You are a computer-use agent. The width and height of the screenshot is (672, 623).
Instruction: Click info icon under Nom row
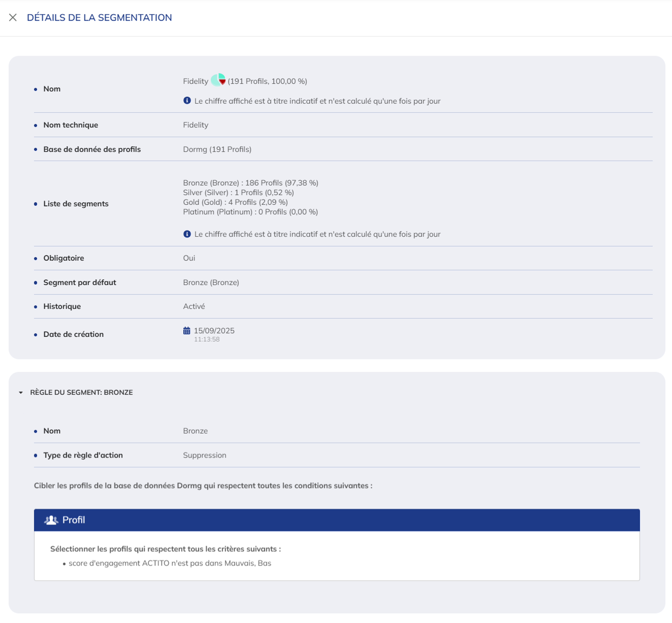(187, 100)
